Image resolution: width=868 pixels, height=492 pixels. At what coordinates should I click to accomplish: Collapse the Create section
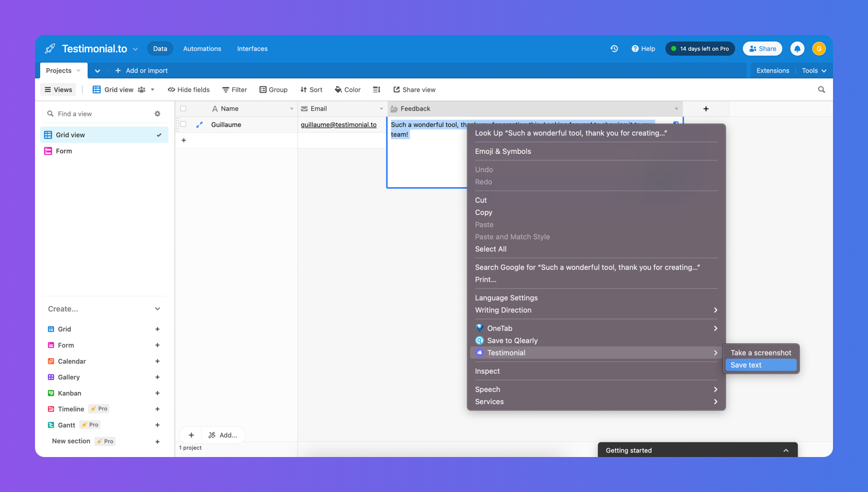tap(157, 309)
